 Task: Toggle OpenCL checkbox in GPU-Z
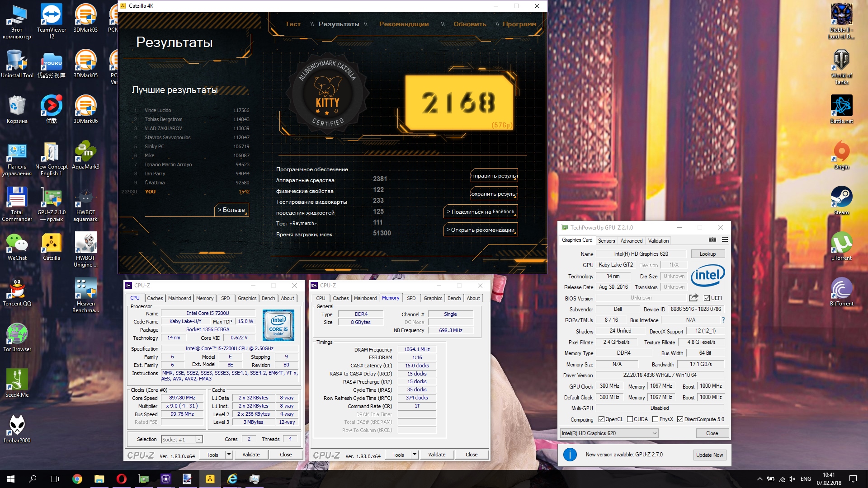pos(601,419)
